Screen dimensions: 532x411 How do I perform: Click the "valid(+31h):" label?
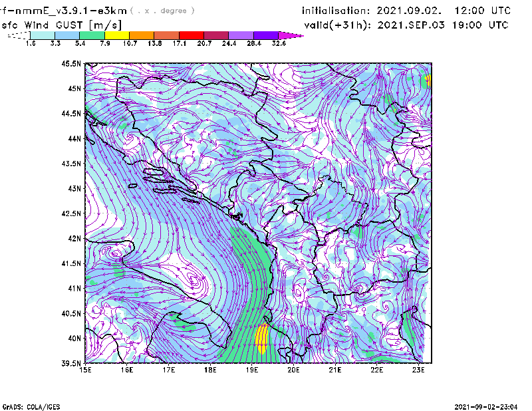click(338, 25)
